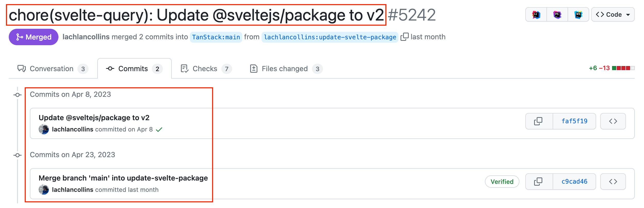Switch to the Checks tab

coord(206,69)
